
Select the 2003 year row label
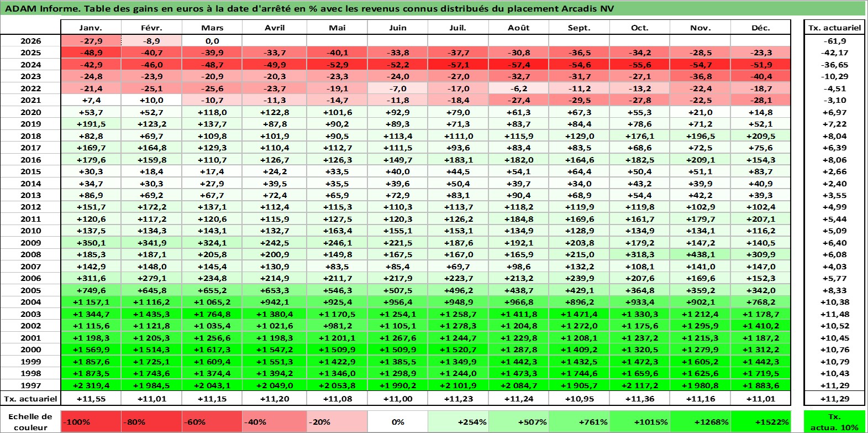pyautogui.click(x=30, y=314)
